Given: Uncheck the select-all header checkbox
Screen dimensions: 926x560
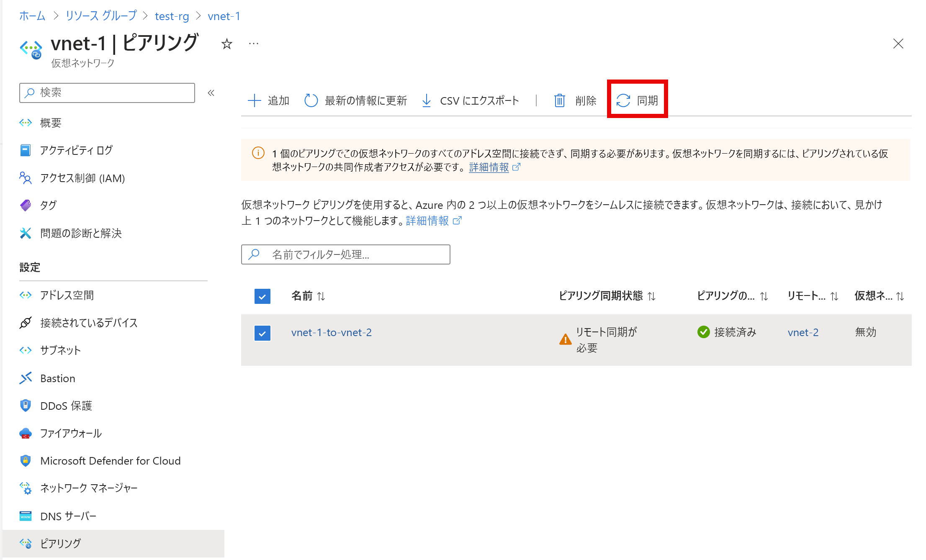Looking at the screenshot, I should (x=262, y=296).
